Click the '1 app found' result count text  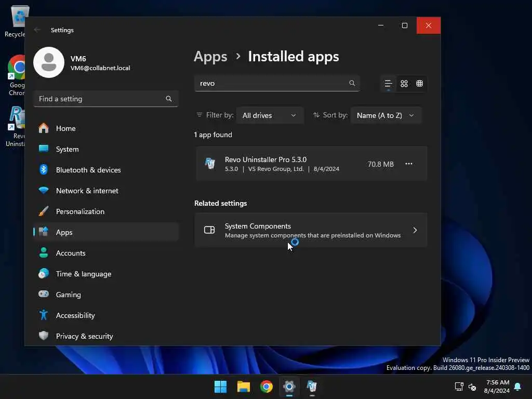coord(213,135)
